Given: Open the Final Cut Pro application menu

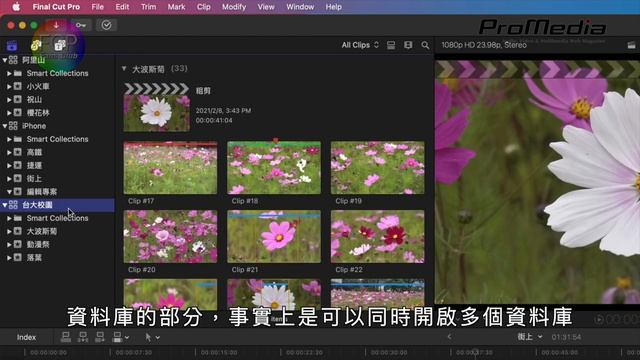Looking at the screenshot, I should (56, 7).
